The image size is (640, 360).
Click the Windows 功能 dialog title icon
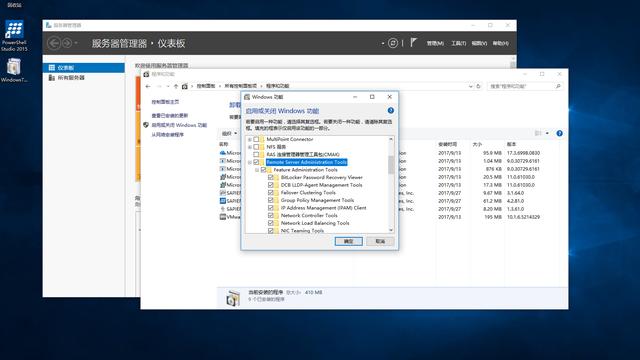coord(247,97)
